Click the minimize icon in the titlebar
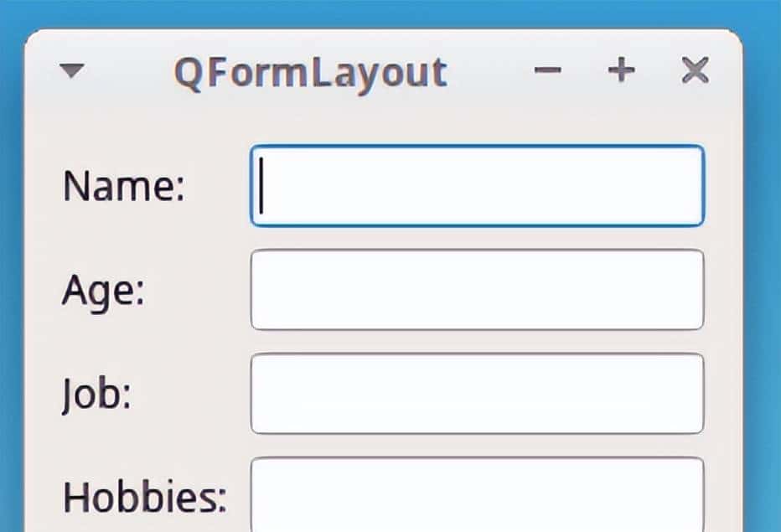The image size is (781, 532). [x=549, y=71]
